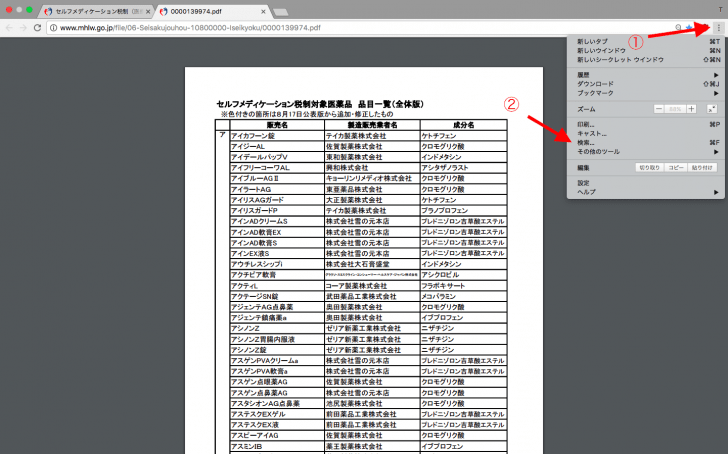728x454 pixels.
Task: Select キャスト... menu item
Action: click(645, 134)
